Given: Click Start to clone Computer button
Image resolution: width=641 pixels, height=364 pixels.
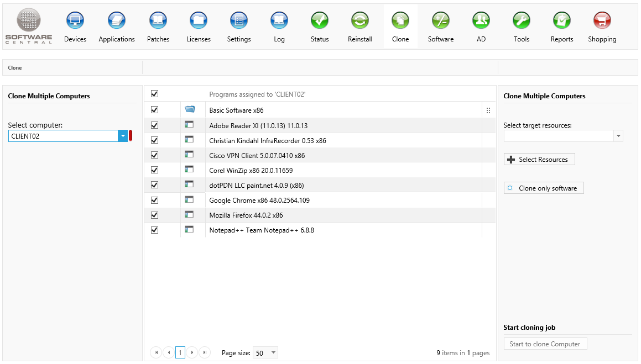Looking at the screenshot, I should click(x=545, y=344).
